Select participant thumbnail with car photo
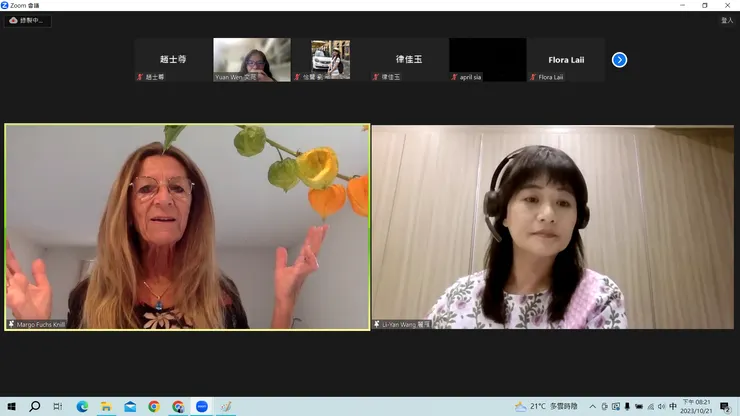Screen dimensions: 740x416 pyautogui.click(x=330, y=60)
